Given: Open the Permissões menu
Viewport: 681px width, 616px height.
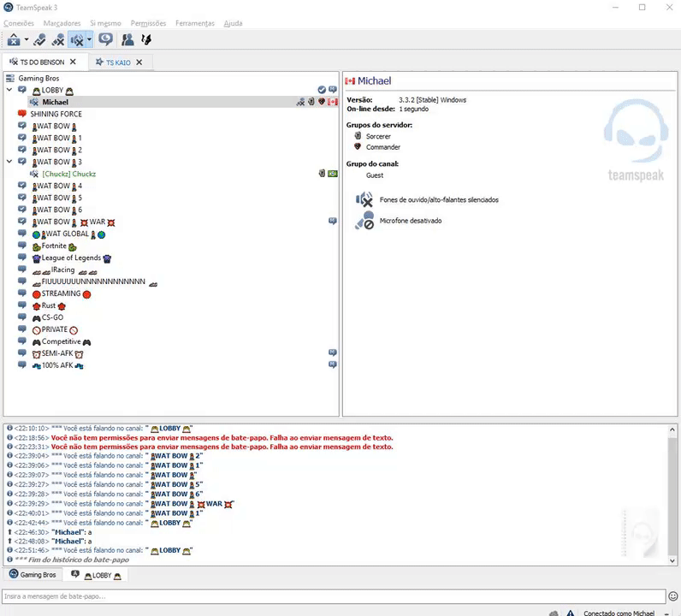Looking at the screenshot, I should coord(148,23).
